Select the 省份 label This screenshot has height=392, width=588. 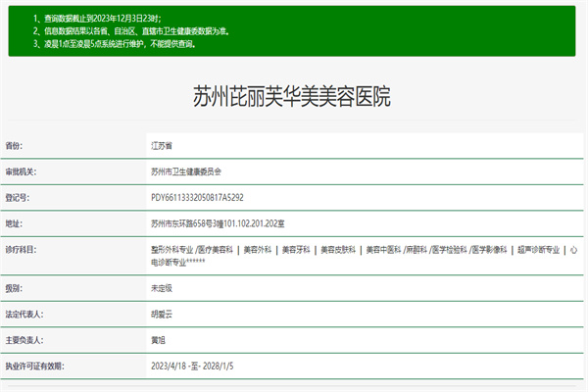pyautogui.click(x=14, y=146)
